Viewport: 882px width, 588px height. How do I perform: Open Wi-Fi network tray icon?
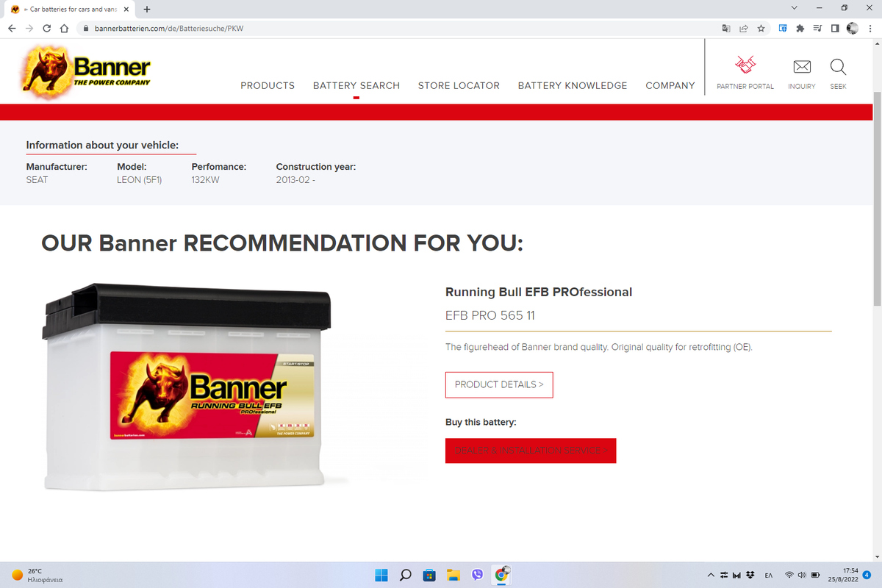(789, 575)
